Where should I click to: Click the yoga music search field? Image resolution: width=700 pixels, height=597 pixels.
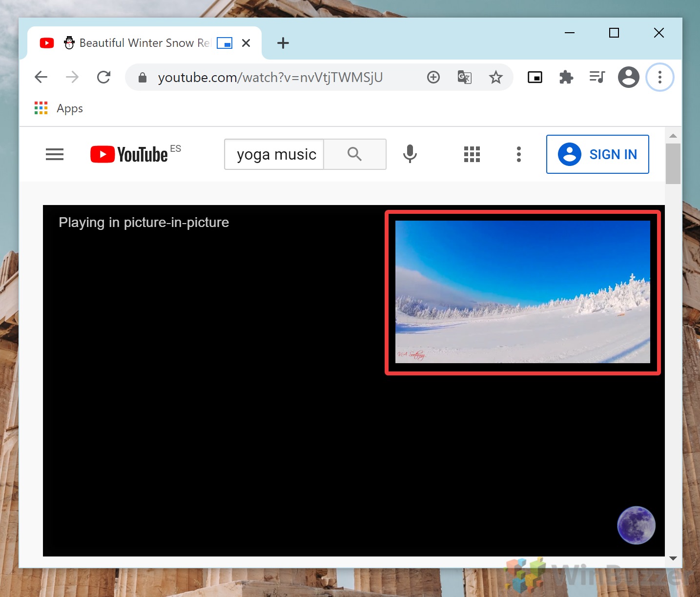(x=274, y=154)
